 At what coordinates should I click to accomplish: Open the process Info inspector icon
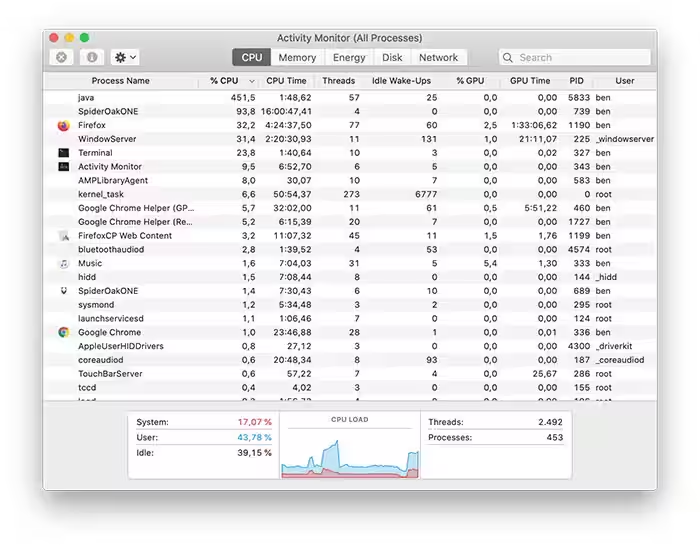tap(92, 57)
